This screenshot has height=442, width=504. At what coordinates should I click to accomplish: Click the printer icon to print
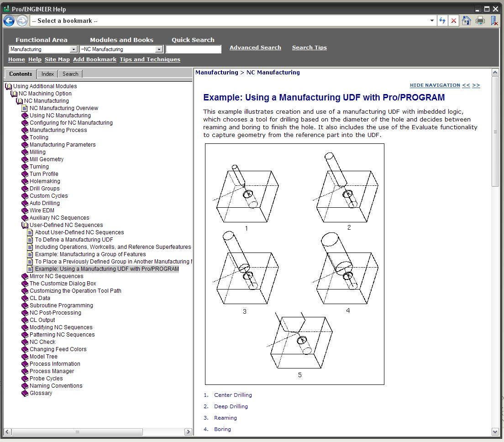(480, 21)
